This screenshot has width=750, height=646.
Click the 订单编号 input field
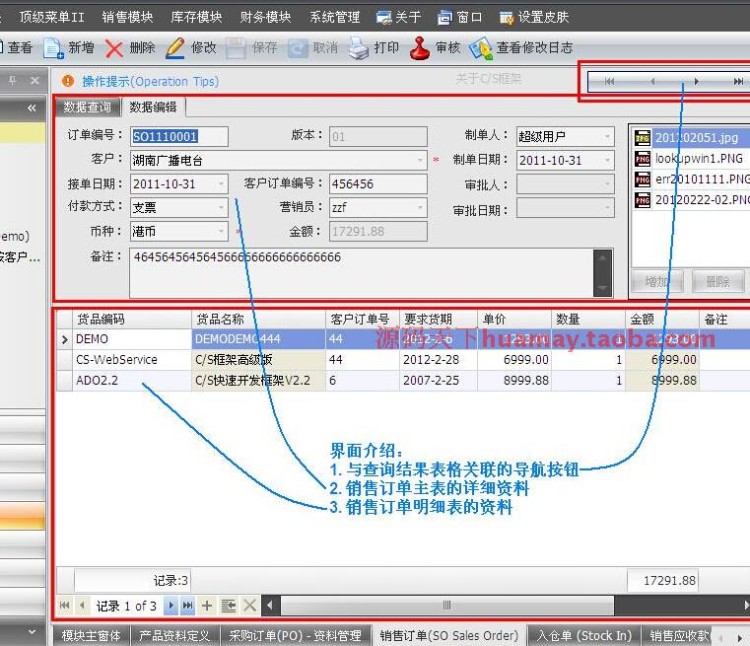178,136
